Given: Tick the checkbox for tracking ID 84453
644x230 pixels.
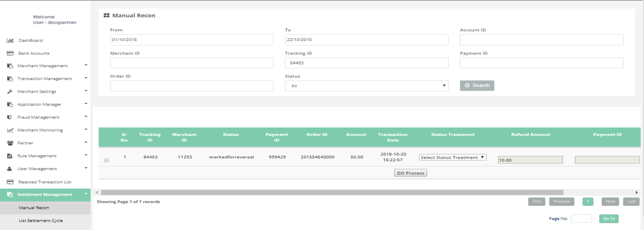Looking at the screenshot, I should 107,160.
